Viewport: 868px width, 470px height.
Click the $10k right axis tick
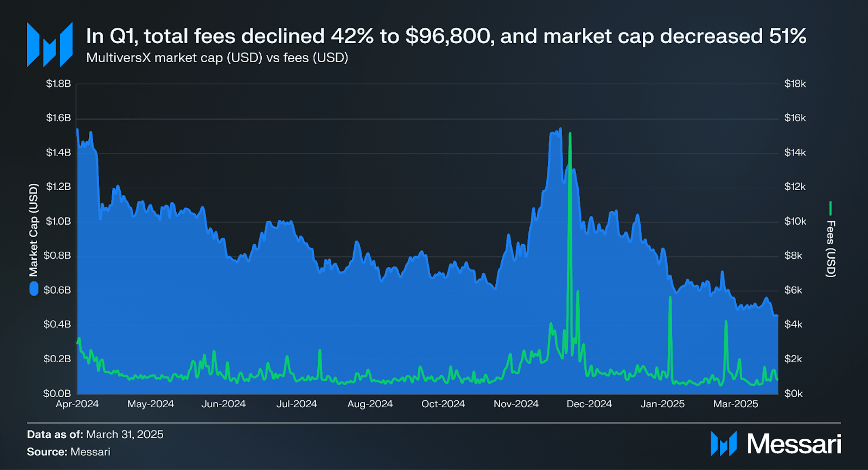click(795, 221)
